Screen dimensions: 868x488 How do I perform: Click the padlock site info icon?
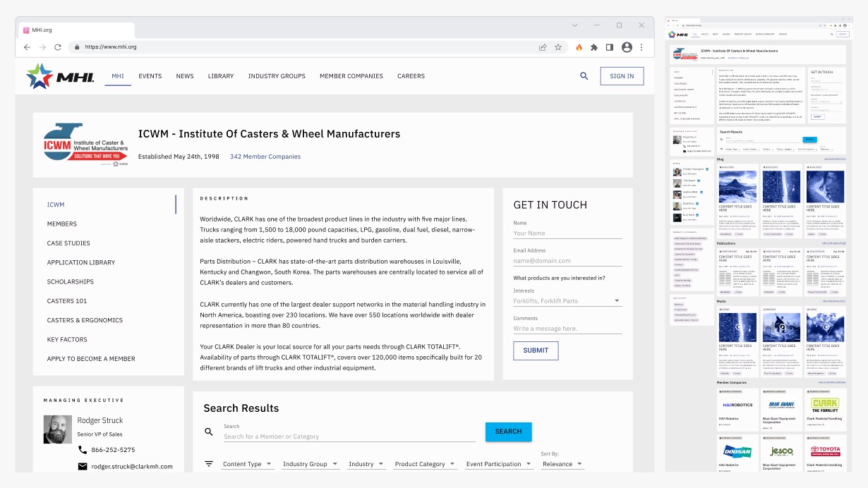pyautogui.click(x=77, y=47)
